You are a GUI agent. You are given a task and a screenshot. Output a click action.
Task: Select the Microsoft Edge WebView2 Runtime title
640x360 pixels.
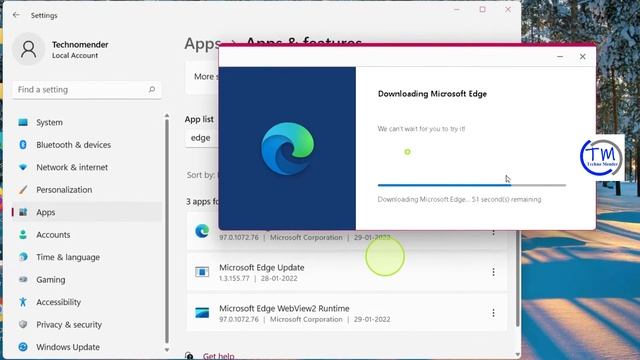click(x=284, y=308)
